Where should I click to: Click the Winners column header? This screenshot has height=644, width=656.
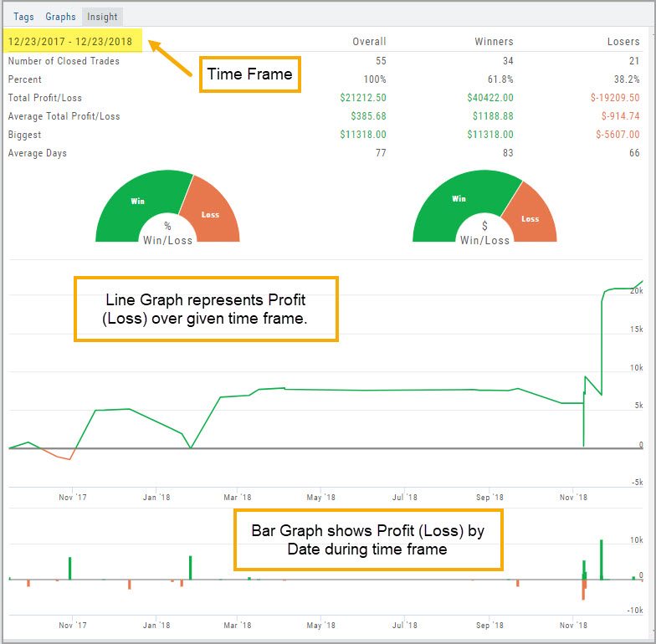(494, 42)
